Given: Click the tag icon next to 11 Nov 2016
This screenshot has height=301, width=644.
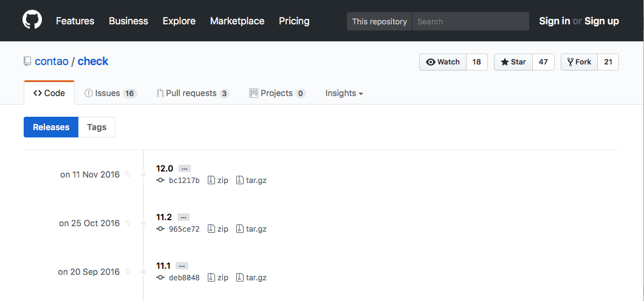Looking at the screenshot, I should tap(128, 175).
